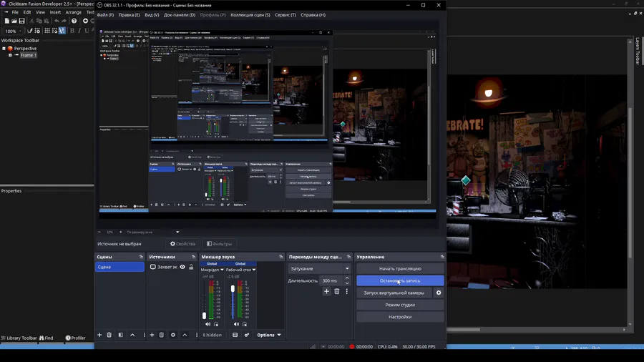Image resolution: width=644 pixels, height=362 pixels.
Task: Expand the Perspective tree node
Action: [4, 49]
